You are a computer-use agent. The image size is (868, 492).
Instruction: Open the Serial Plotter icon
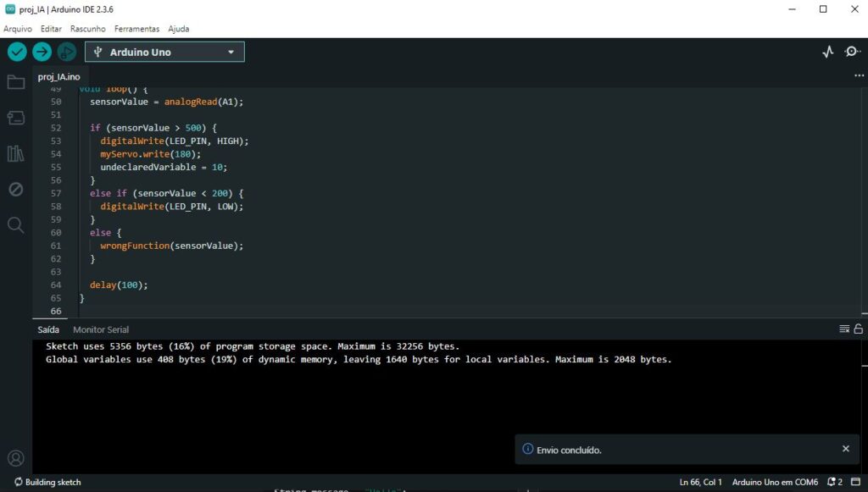point(828,52)
